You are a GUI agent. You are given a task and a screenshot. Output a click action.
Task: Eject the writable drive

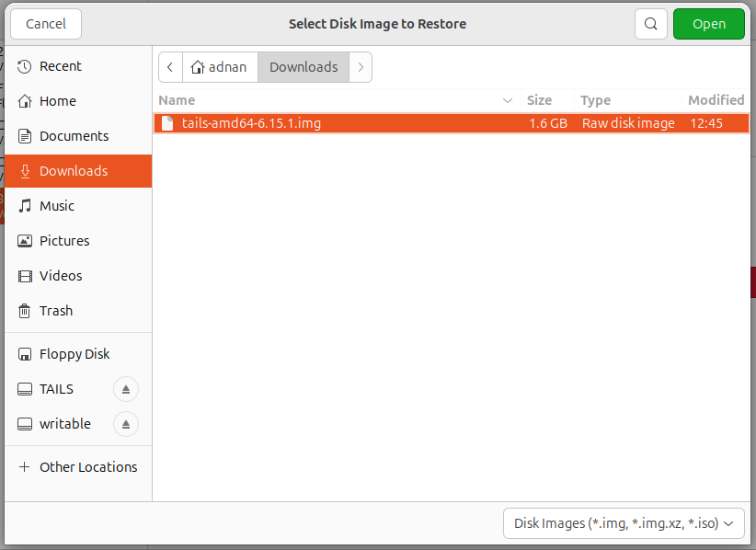coord(126,424)
